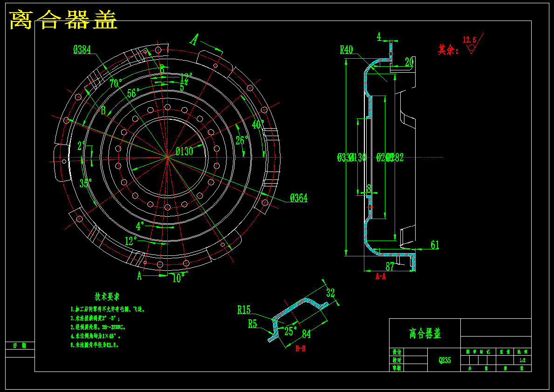Image resolution: width=554 pixels, height=392 pixels.
Task: Click the 重量 header cell
Action: point(505,352)
